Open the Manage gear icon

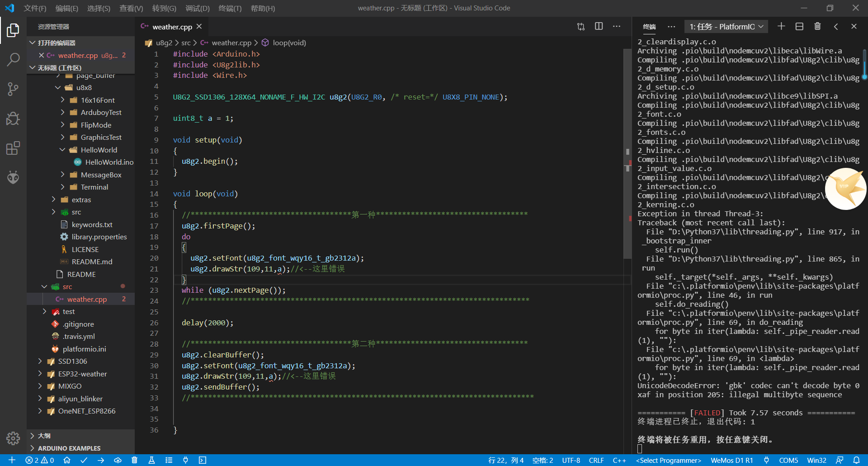13,438
